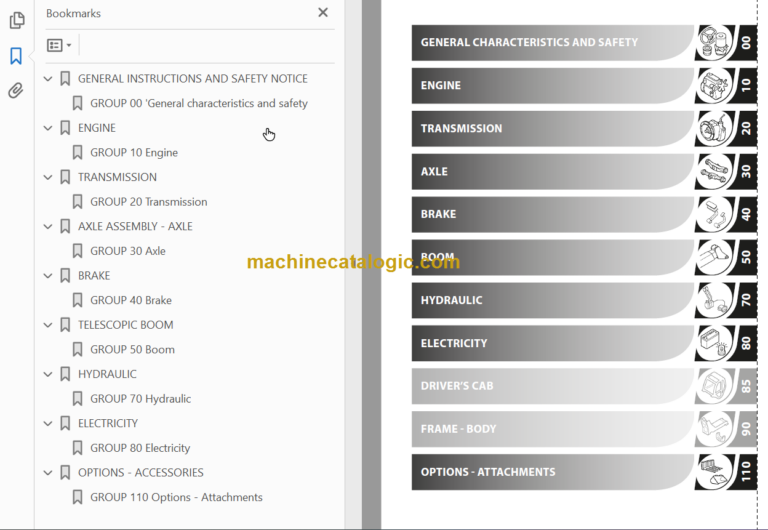Collapse the OPTIONS - ACCESSORIES chevron

(48, 473)
